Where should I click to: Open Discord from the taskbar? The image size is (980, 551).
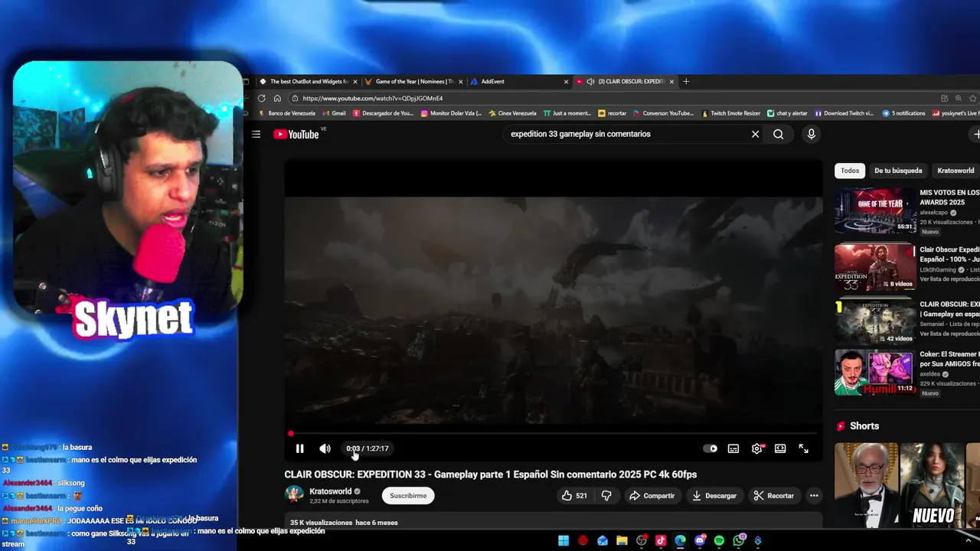[700, 541]
